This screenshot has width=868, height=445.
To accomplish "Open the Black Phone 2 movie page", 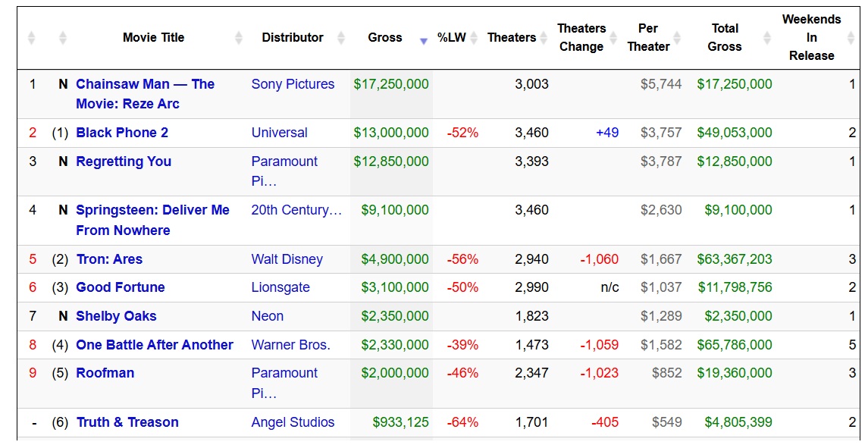I will coord(122,133).
